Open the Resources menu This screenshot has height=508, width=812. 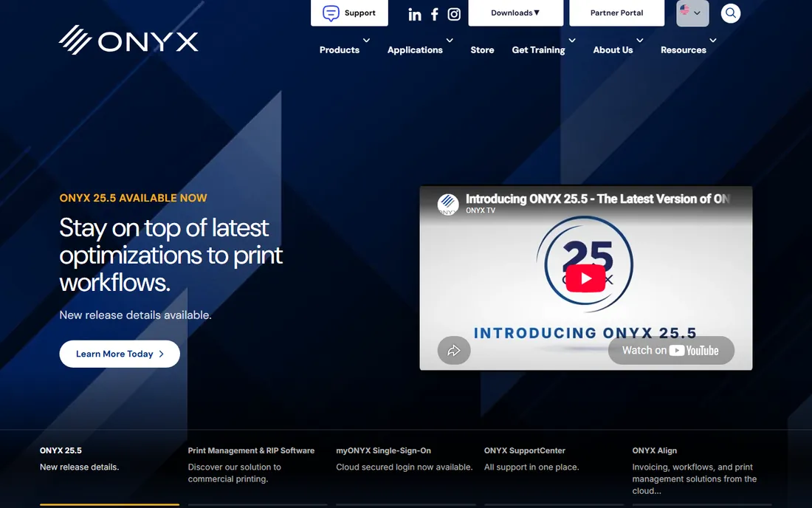[684, 49]
